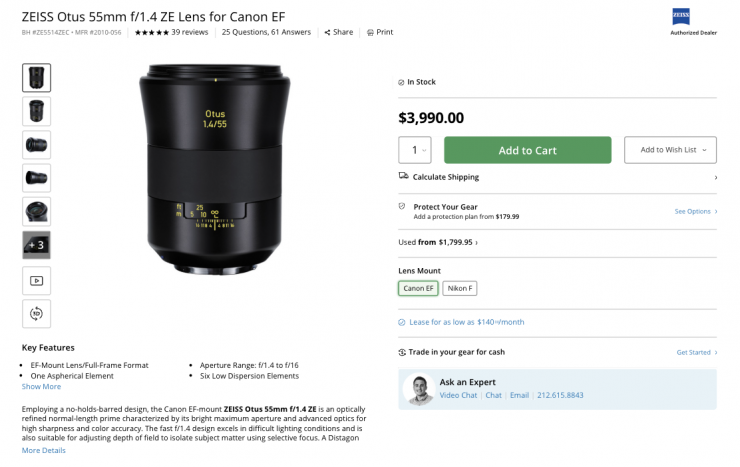This screenshot has width=740, height=467.
Task: Open the video thumbnail play icon
Action: click(36, 281)
